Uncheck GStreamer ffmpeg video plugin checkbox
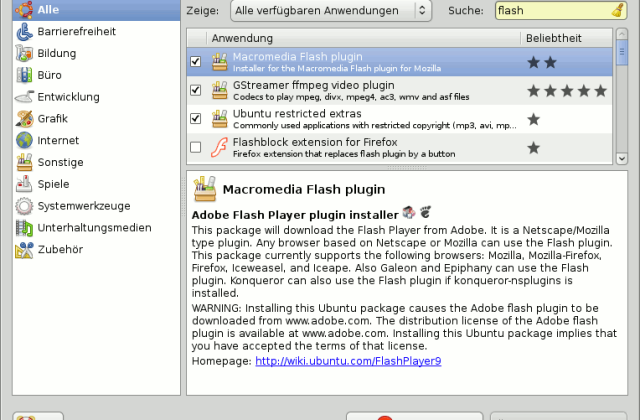 coord(196,90)
